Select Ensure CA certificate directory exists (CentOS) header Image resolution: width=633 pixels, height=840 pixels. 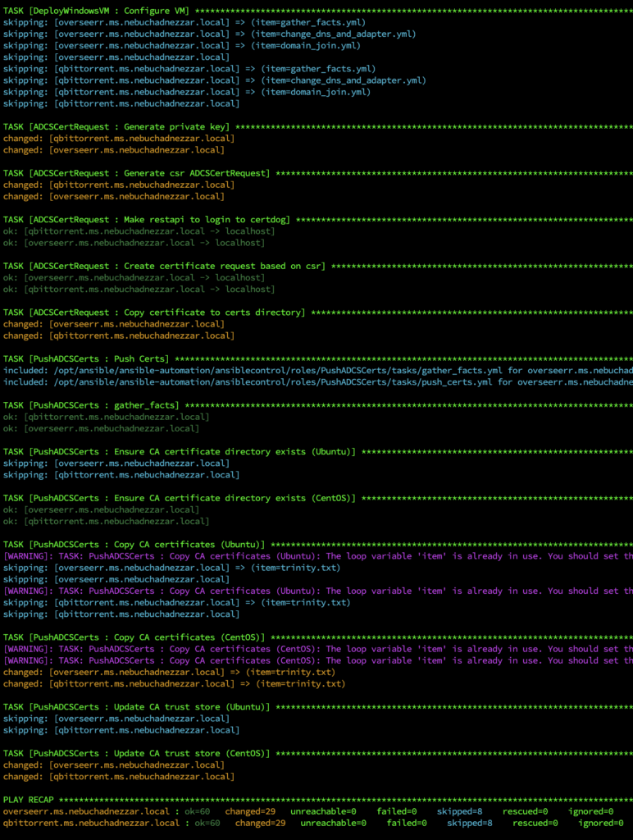click(180, 498)
